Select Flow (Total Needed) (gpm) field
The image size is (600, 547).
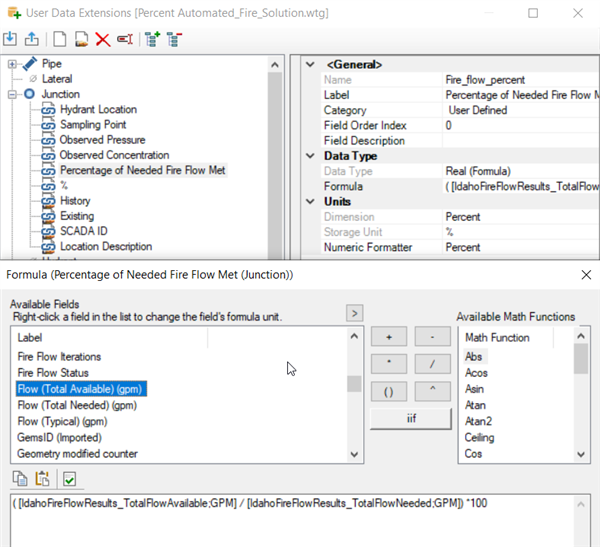[x=77, y=406]
